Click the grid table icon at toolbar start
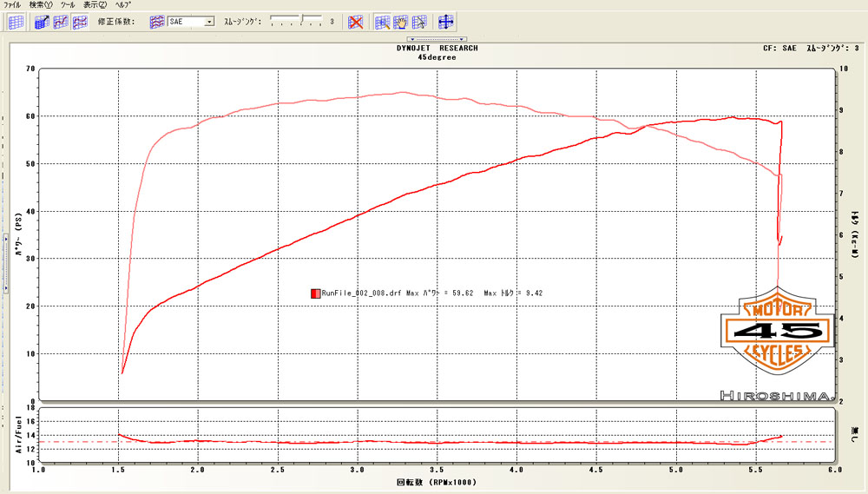This screenshot has width=868, height=494. [16, 22]
